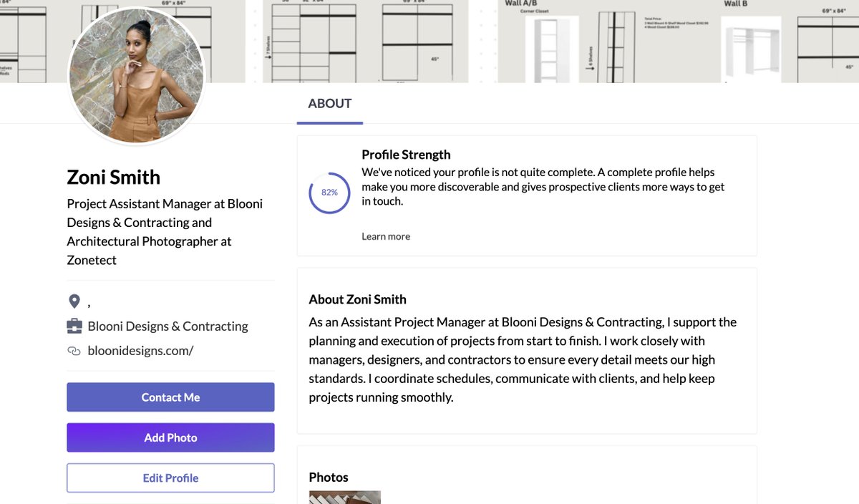The image size is (859, 504).
Task: Click the location pin icon
Action: (74, 301)
